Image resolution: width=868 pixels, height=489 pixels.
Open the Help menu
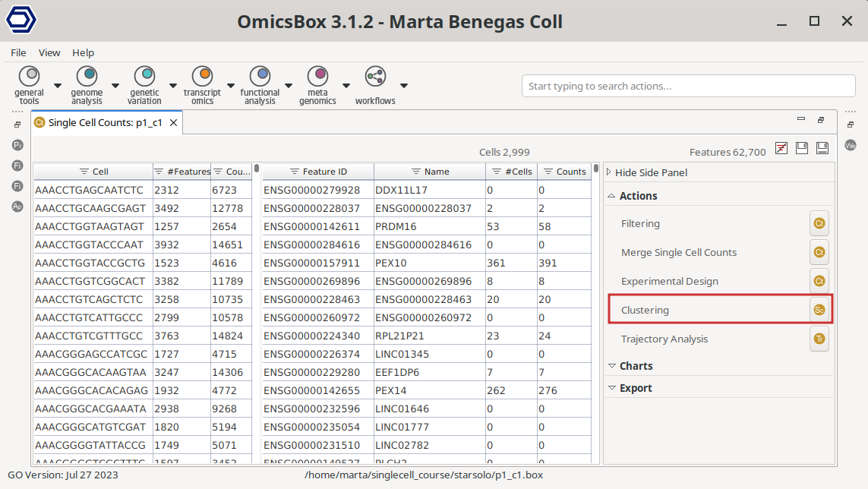click(x=83, y=52)
